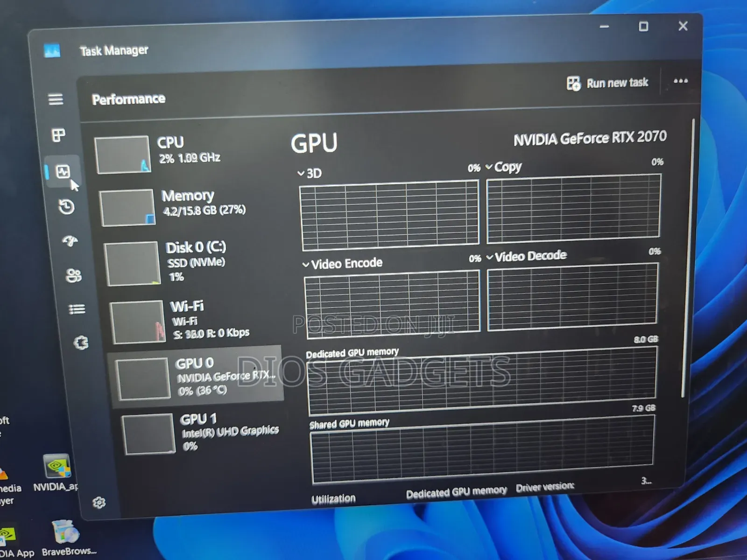Screen dimensions: 747x560
Task: Open the Video Decode engine dropdown
Action: [x=527, y=256]
